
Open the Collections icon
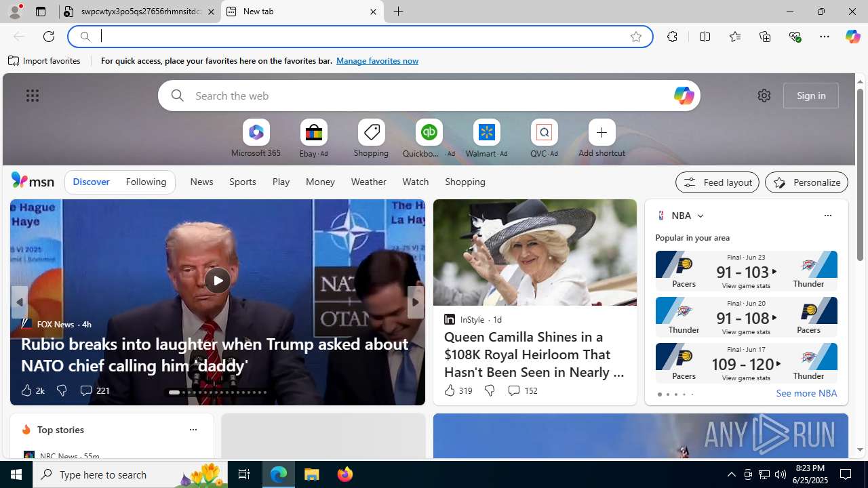(x=765, y=37)
